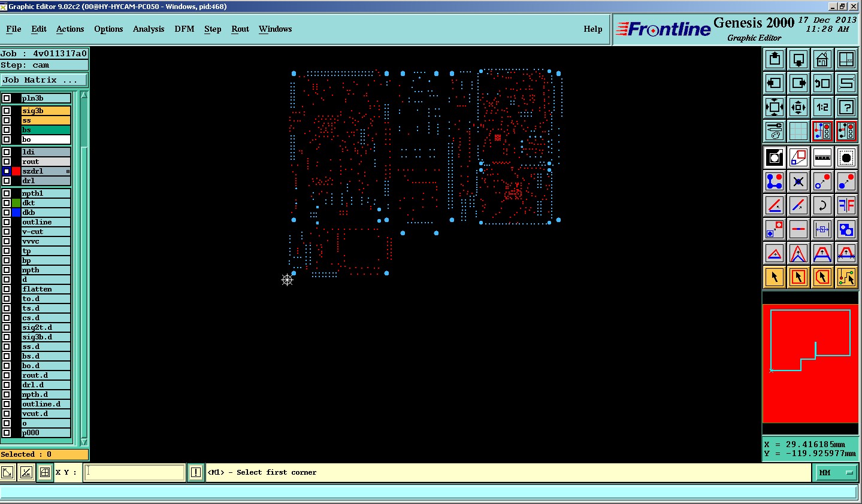Open the wrench and palette settings icon
The width and height of the screenshot is (862, 504).
point(775,131)
